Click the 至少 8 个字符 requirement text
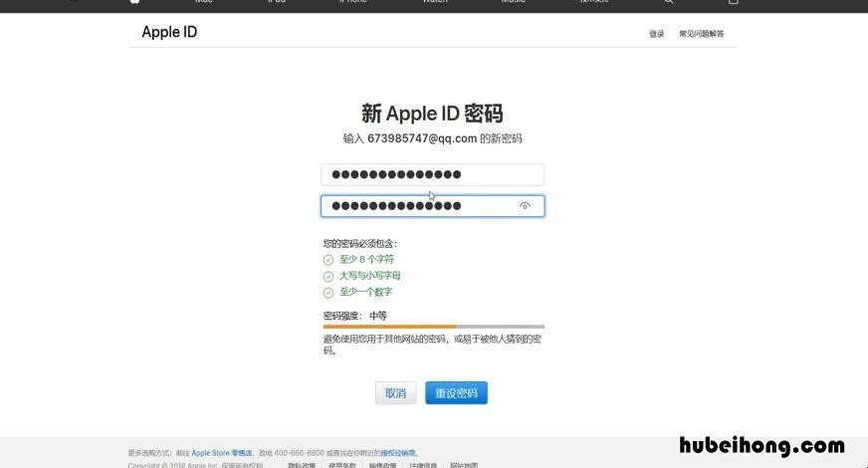 click(366, 259)
